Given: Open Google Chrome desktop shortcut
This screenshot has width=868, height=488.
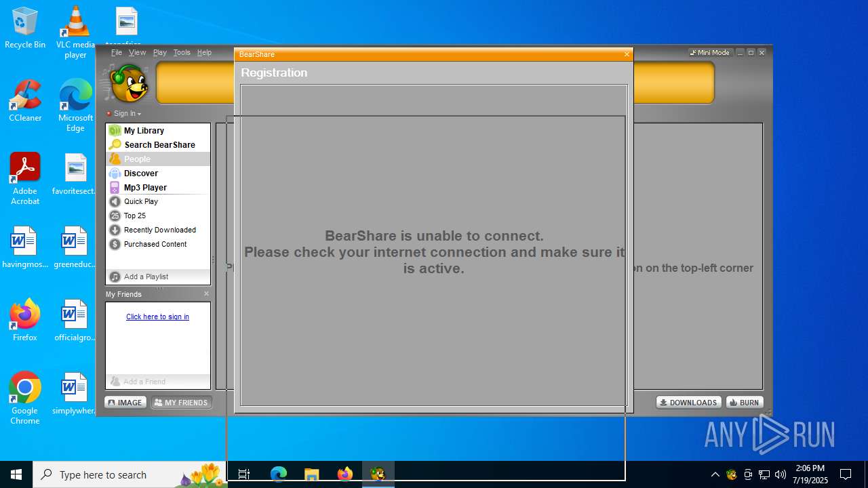Looking at the screenshot, I should 25,399.
